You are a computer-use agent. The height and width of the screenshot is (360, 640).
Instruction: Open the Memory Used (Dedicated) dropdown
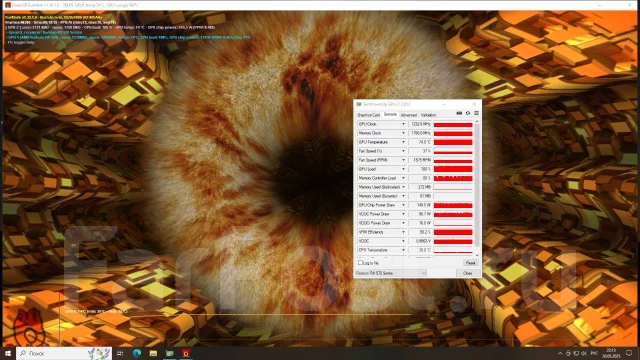point(403,187)
